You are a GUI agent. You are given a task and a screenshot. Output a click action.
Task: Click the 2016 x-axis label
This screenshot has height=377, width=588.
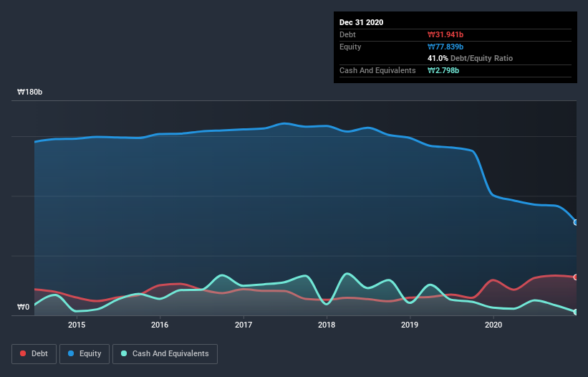tap(160, 325)
